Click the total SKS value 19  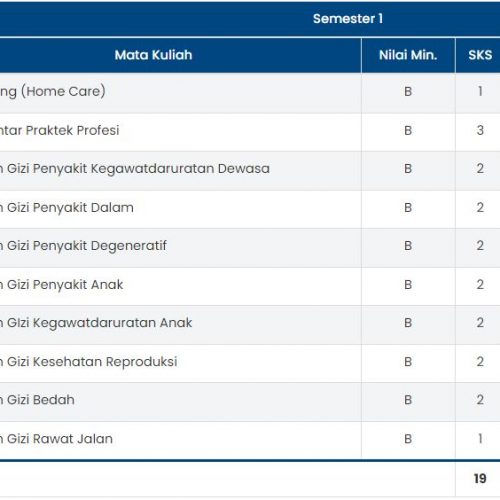point(480,479)
